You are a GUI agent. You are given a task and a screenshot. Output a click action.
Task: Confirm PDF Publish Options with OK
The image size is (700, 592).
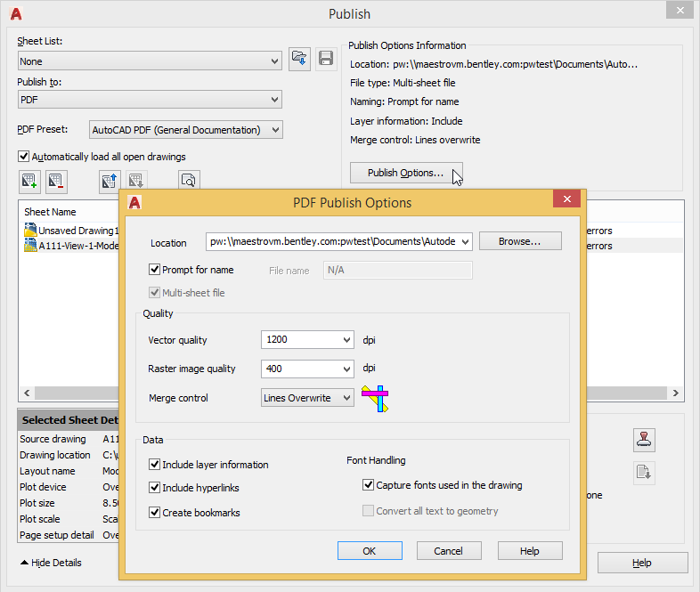pos(370,551)
